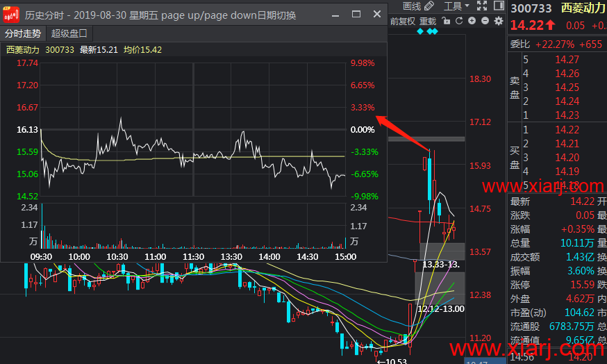607x364 pixels.
Task: Click the 委比 +22.27% value
Action: coord(555,44)
